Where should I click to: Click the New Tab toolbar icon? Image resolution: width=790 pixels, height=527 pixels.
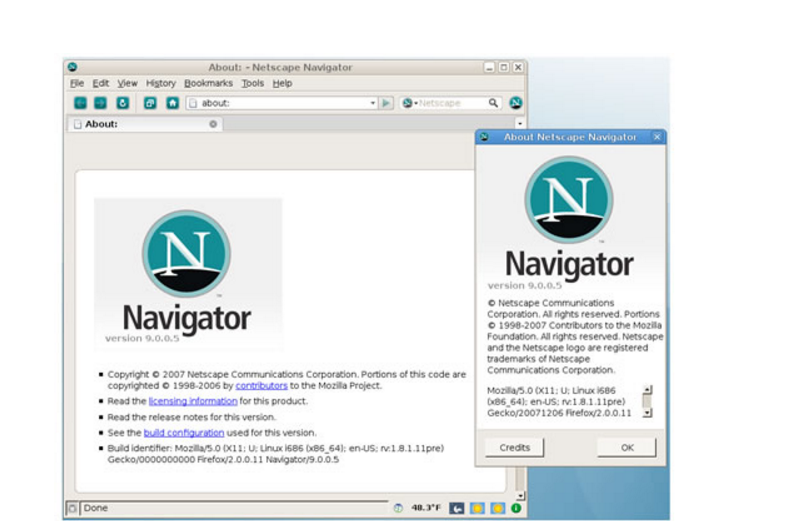[x=150, y=103]
